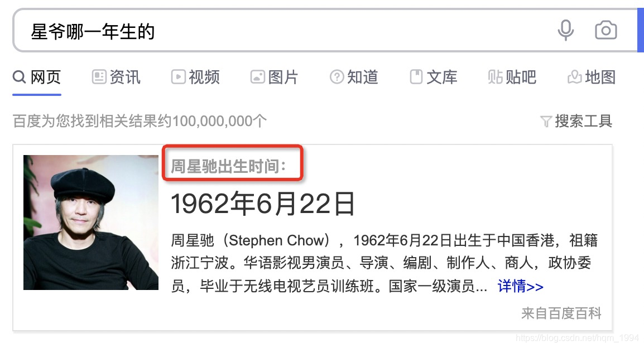Open the 知道 tab
The height and width of the screenshot is (348, 644).
(354, 77)
